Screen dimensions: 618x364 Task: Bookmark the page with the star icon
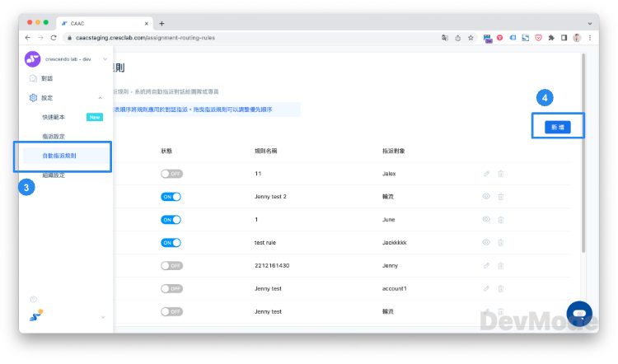coord(471,38)
